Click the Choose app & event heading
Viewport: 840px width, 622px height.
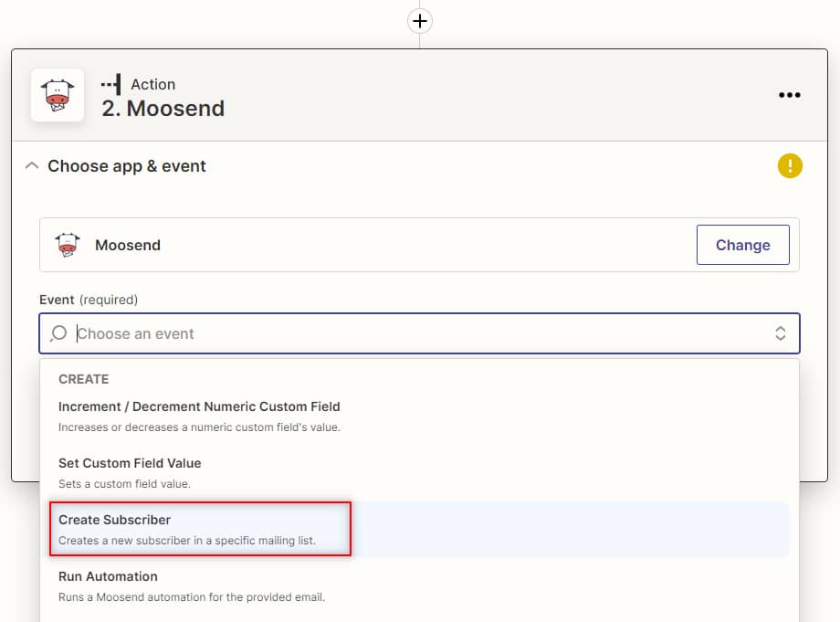126,166
